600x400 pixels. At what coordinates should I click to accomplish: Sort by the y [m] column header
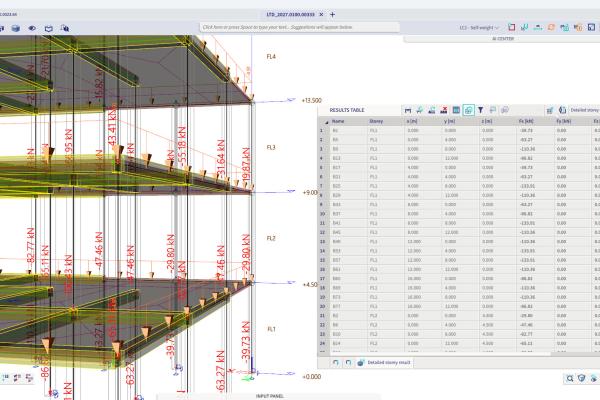[460, 121]
